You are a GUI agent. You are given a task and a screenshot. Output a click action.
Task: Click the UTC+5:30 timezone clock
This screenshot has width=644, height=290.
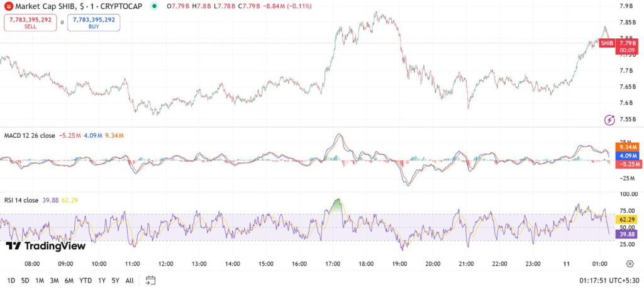(608, 281)
